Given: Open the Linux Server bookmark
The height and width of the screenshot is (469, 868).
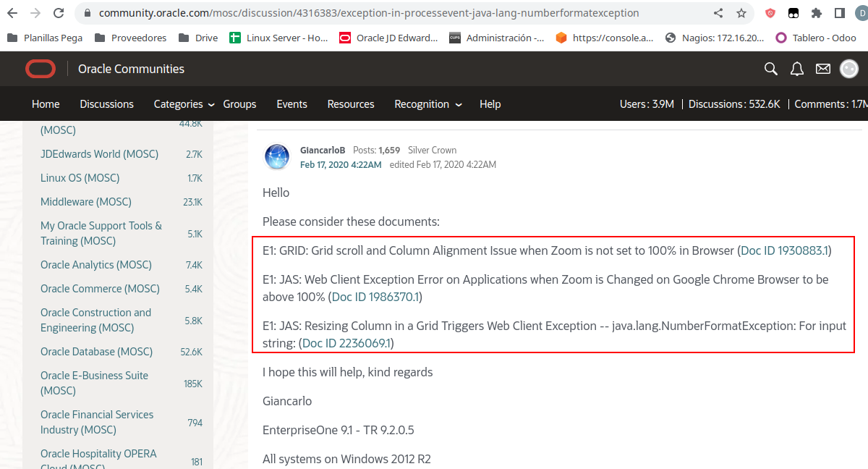Looking at the screenshot, I should coord(278,38).
